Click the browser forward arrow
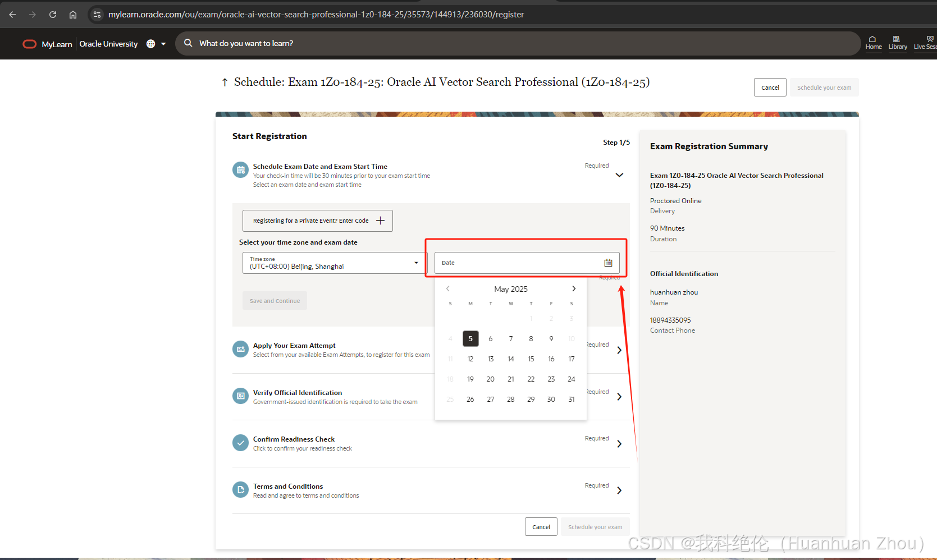 [x=33, y=15]
